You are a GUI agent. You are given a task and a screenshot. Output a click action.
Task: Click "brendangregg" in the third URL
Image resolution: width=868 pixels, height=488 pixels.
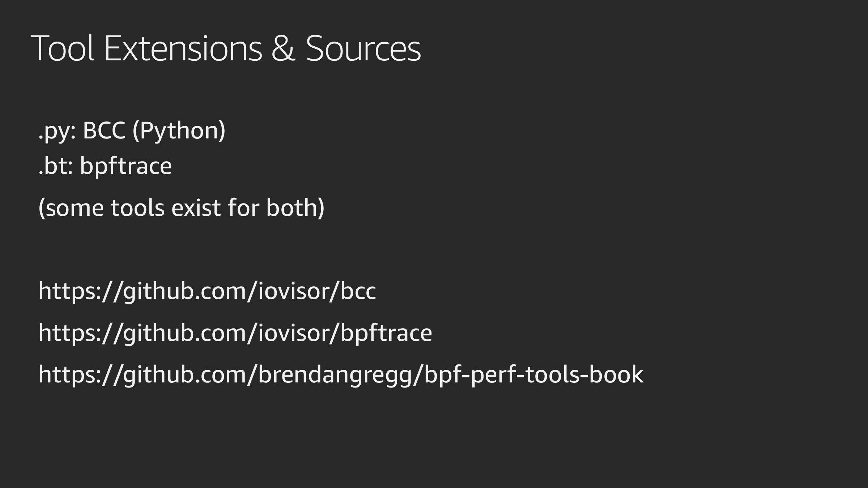335,375
